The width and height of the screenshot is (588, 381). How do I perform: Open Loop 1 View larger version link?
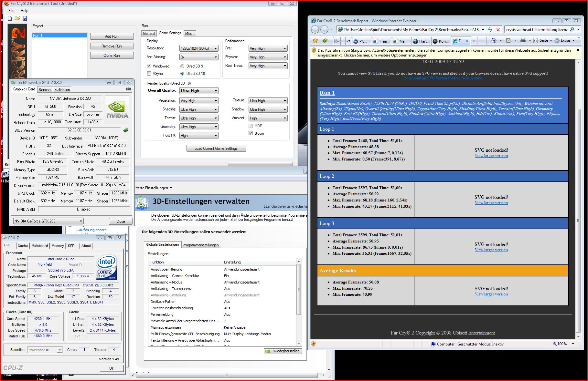tap(491, 156)
